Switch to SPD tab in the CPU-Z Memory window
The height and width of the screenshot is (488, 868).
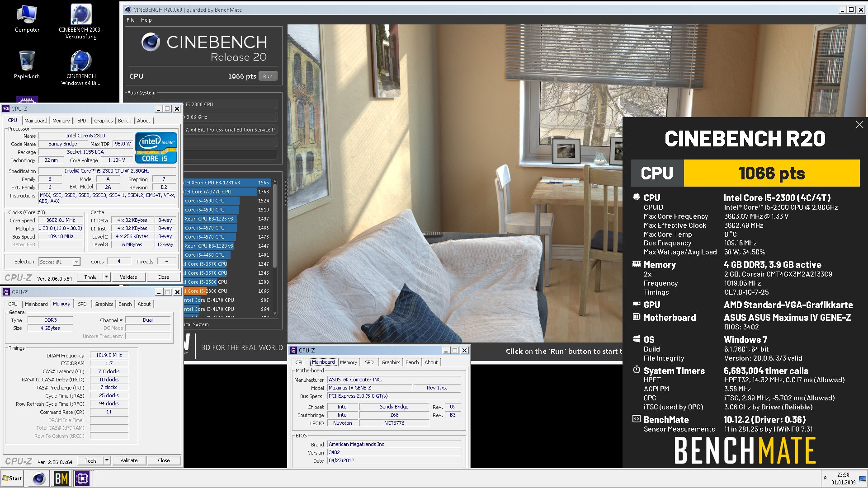click(x=82, y=304)
